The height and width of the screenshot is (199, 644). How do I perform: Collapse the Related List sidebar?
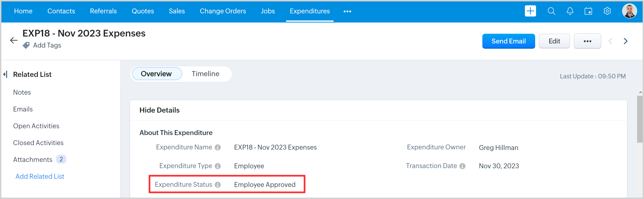[5, 74]
